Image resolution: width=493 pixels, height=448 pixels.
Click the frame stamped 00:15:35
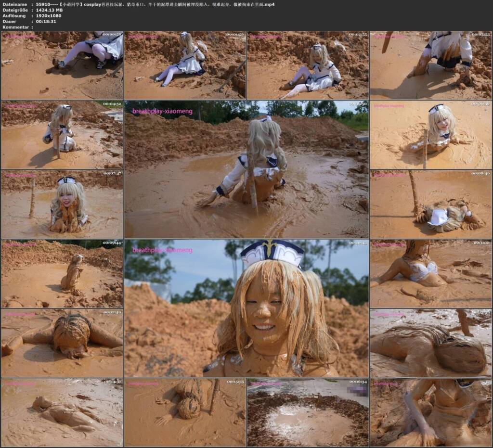click(185, 412)
